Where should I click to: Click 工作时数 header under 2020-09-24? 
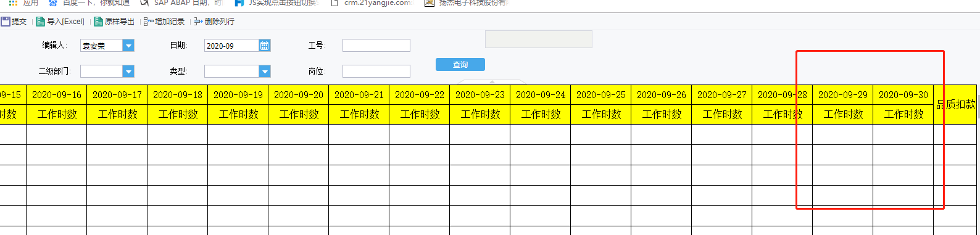[x=541, y=115]
